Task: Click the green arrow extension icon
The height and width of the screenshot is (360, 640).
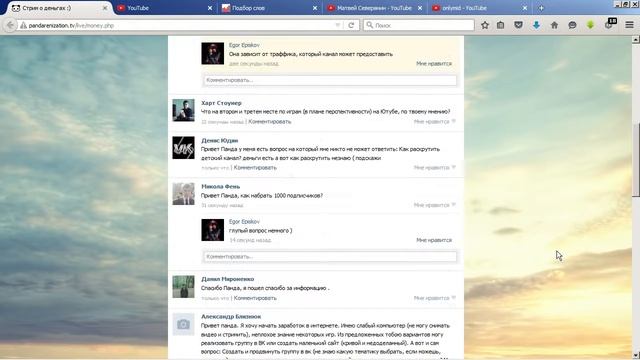Action: pyautogui.click(x=590, y=25)
